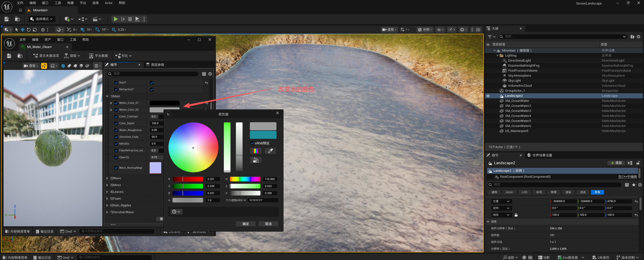Hide Landscape2 with its eye icon

tap(488, 96)
